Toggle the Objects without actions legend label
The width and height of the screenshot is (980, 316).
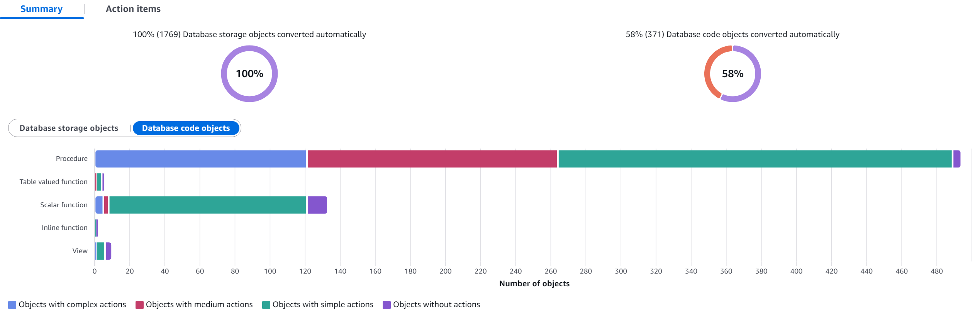(436, 304)
